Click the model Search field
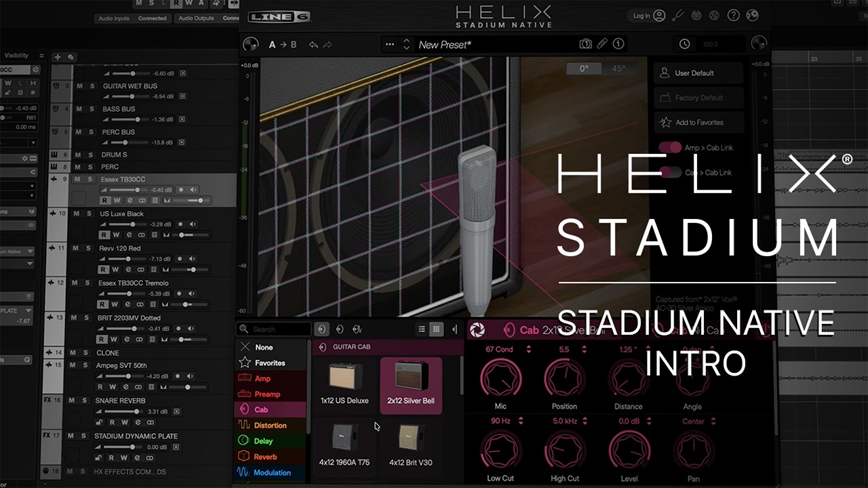The image size is (868, 488). 274,329
